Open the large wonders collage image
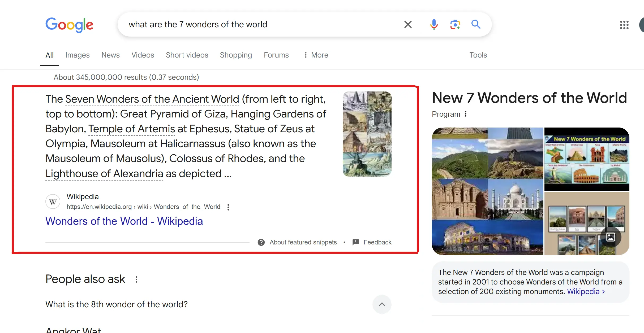This screenshot has width=644, height=333. (x=487, y=191)
